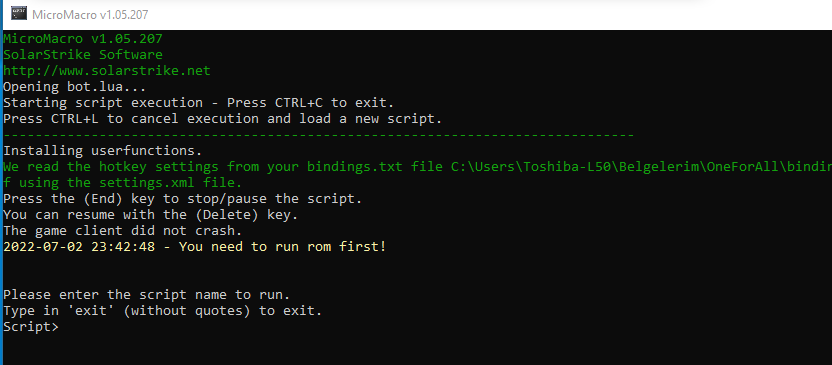Click the 'MicroMacro v1.05.207' green header line
The image size is (832, 365).
coord(83,39)
